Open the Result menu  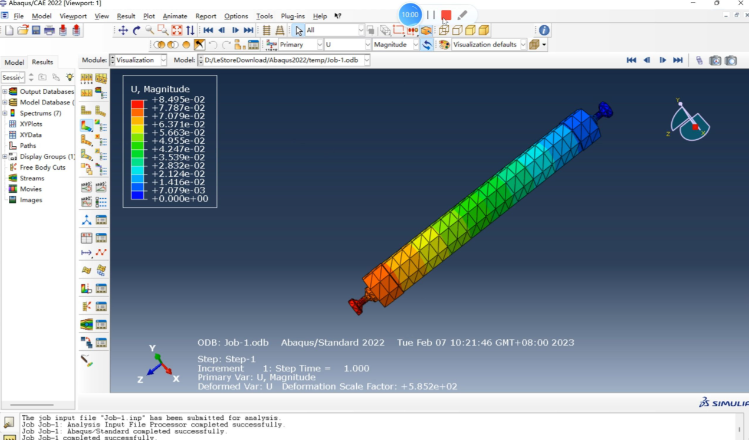126,16
